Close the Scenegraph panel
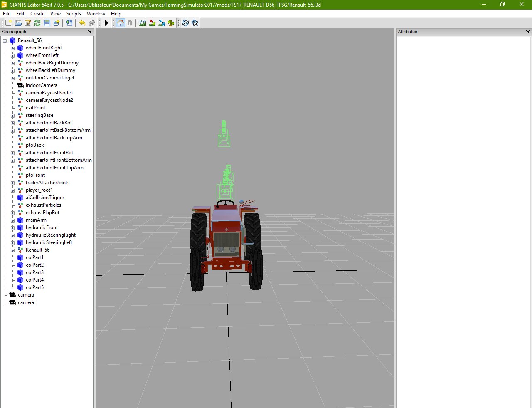 click(90, 32)
